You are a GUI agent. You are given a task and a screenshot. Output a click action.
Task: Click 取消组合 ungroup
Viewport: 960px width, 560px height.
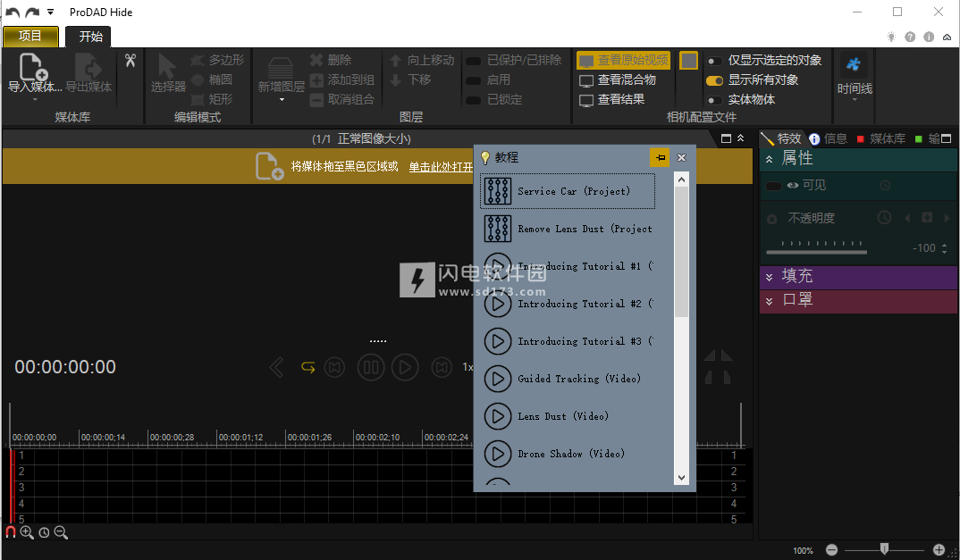click(x=341, y=99)
